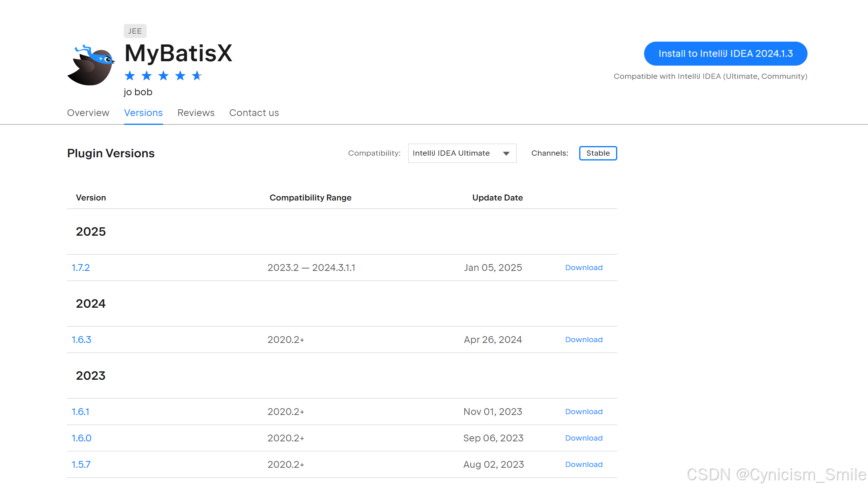The height and width of the screenshot is (489, 868).
Task: Click the compatibility dropdown arrow
Action: tap(506, 154)
